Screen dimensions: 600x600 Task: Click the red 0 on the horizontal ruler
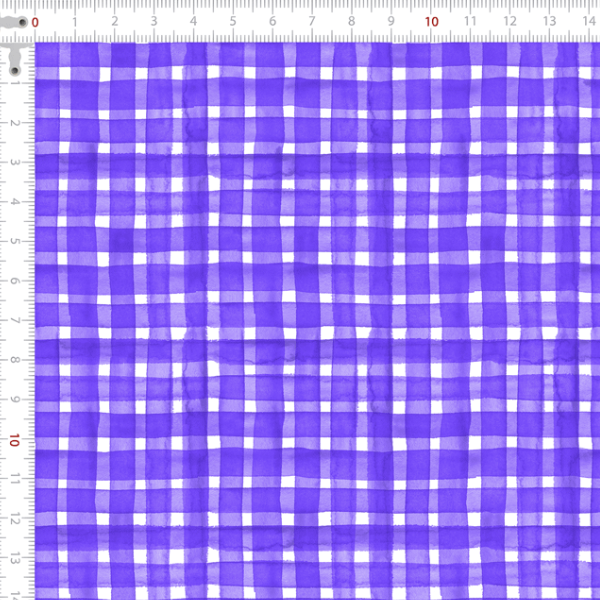[35, 22]
